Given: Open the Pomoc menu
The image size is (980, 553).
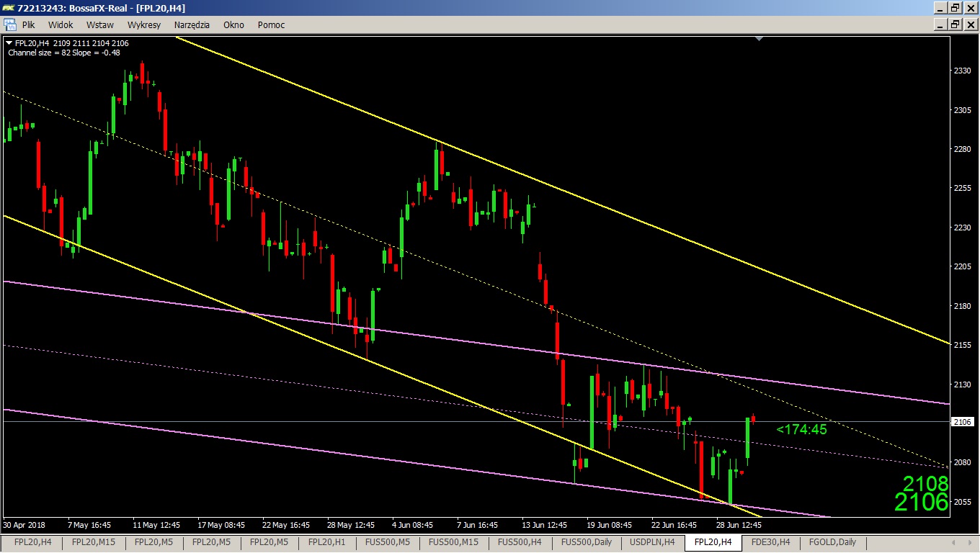Looking at the screenshot, I should coord(271,24).
